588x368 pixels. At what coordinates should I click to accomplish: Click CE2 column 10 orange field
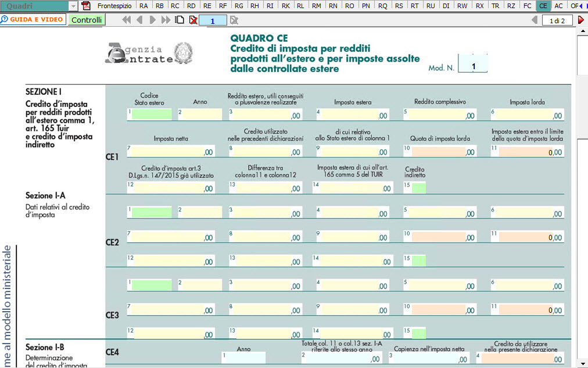point(439,237)
